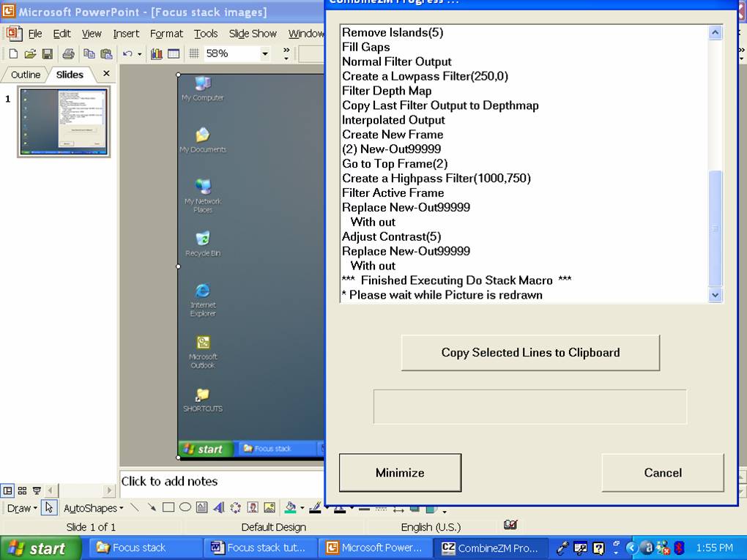Viewport: 747px width, 560px height.
Task: Insert WordArt from the Drawing toolbar
Action: click(219, 507)
